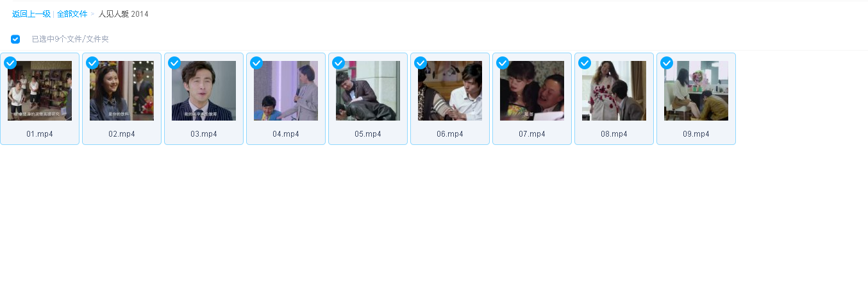This screenshot has height=288, width=868.
Task: Uncheck the 09.mp4 selection mark
Action: tap(667, 63)
